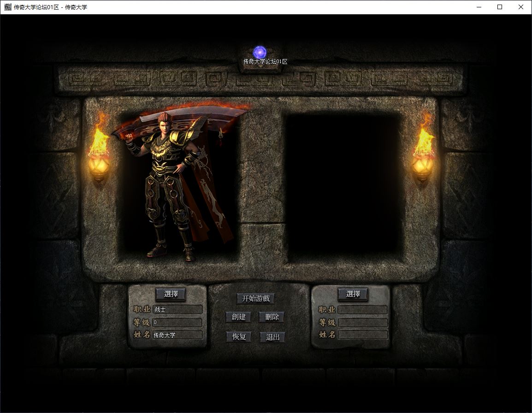Click the empty right 姓名 field
The height and width of the screenshot is (413, 532).
point(362,335)
